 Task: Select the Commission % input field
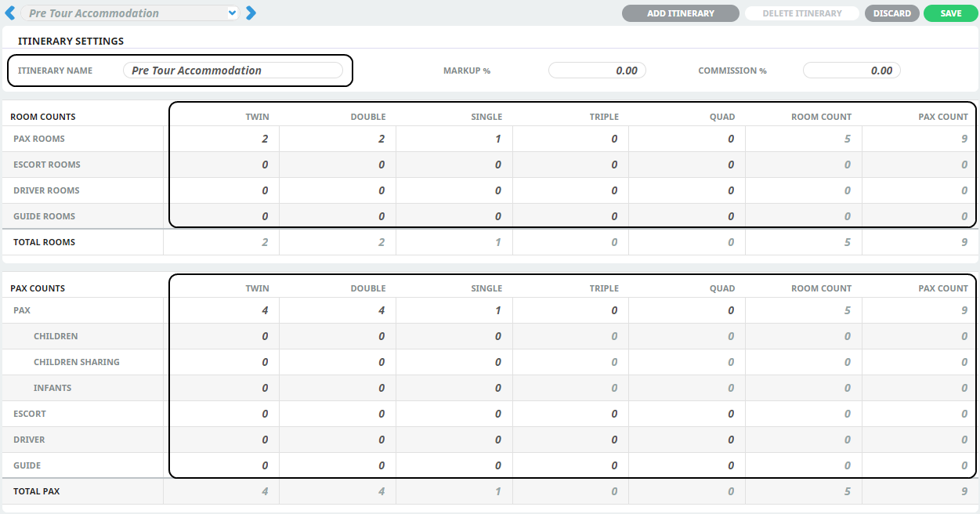[852, 71]
